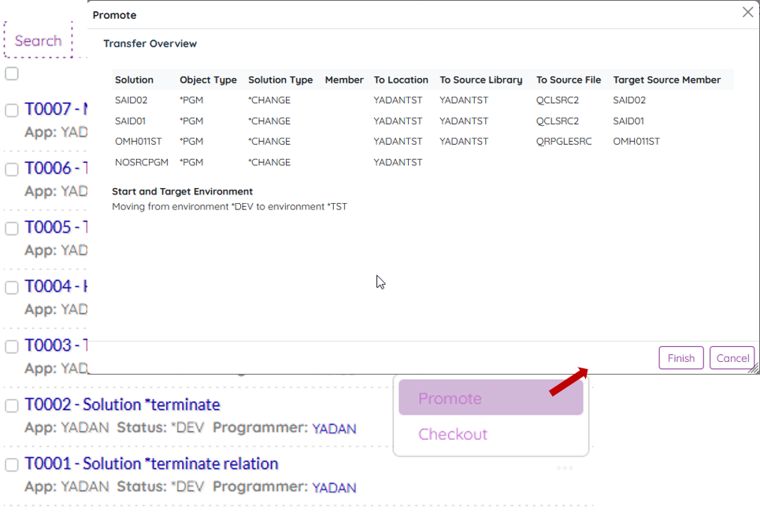The height and width of the screenshot is (532, 760).
Task: Mark the T0004 checkbox
Action: (12, 287)
